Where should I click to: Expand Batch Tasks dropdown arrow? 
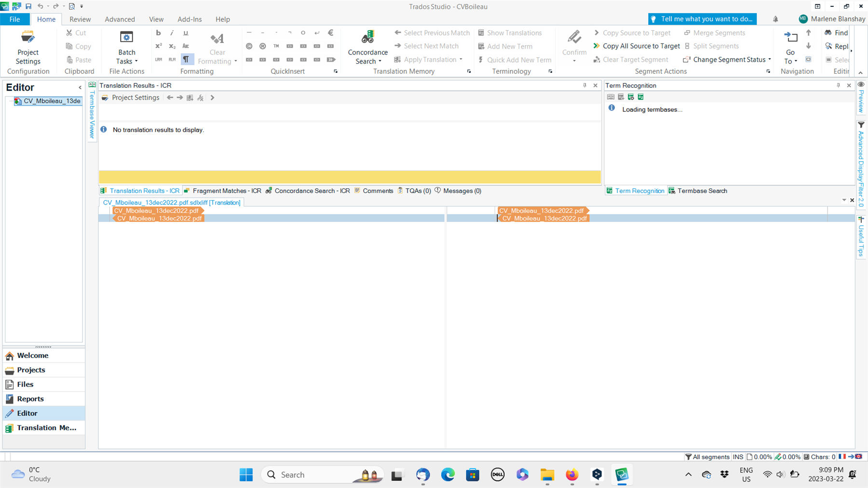coord(136,61)
